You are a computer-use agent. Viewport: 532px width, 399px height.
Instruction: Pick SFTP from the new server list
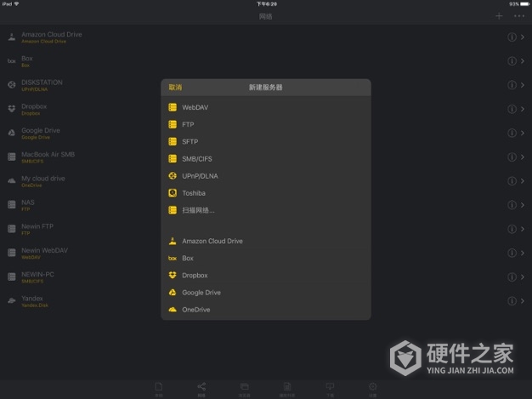click(266, 141)
